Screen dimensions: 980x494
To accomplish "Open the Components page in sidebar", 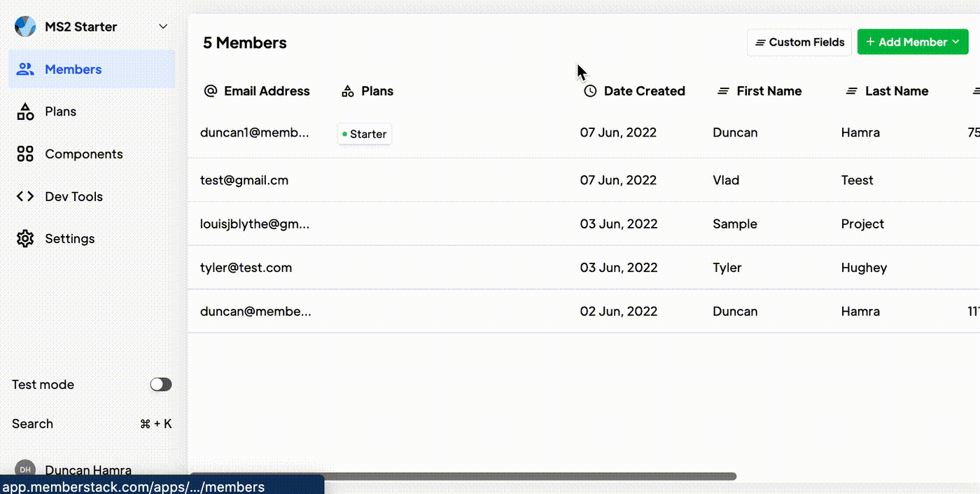I will point(92,154).
